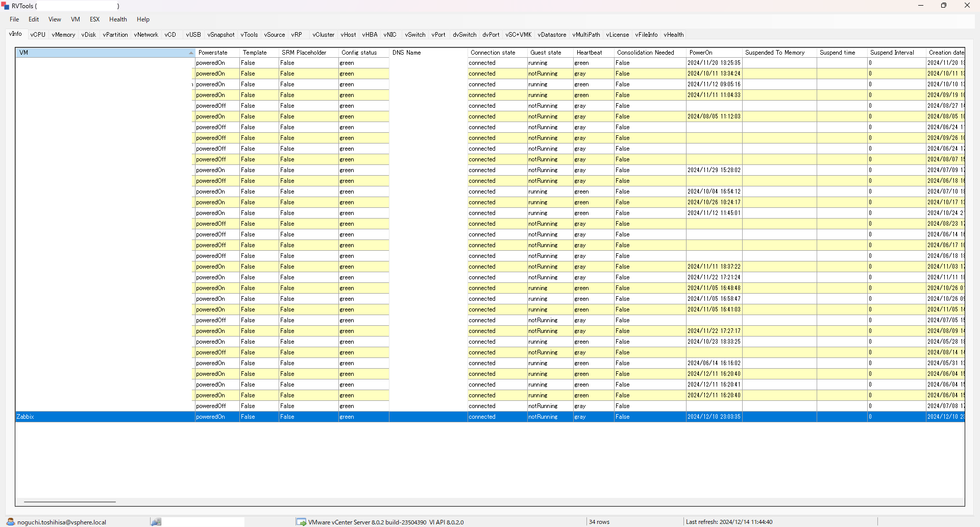Image resolution: width=980 pixels, height=527 pixels.
Task: Sort by the DNS Name column header
Action: click(x=428, y=53)
